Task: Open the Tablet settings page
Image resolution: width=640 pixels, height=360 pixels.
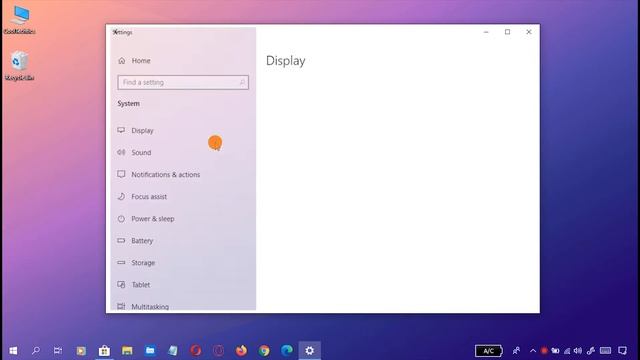Action: pos(183,285)
